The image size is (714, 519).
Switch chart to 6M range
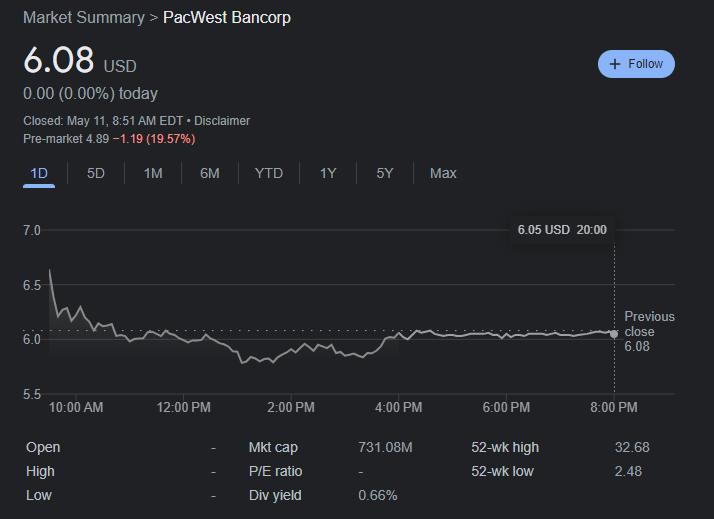209,173
